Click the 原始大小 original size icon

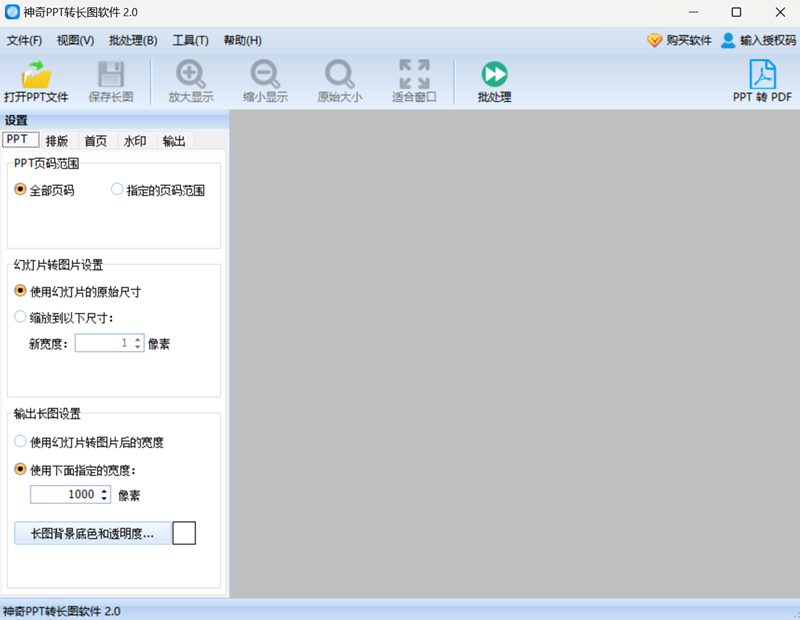(339, 80)
